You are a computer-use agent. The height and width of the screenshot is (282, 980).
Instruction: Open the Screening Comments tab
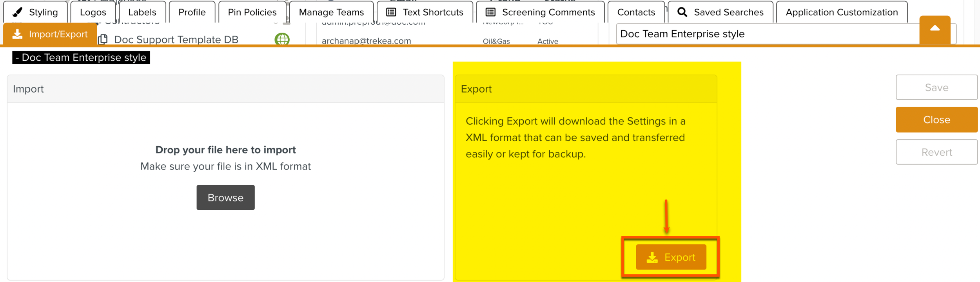pyautogui.click(x=540, y=12)
